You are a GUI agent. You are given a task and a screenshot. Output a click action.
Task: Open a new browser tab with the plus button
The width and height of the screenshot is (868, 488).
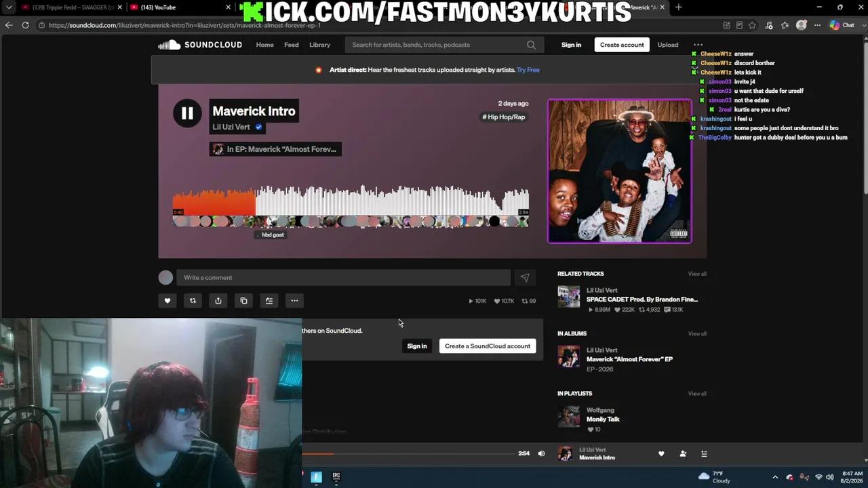click(x=679, y=7)
